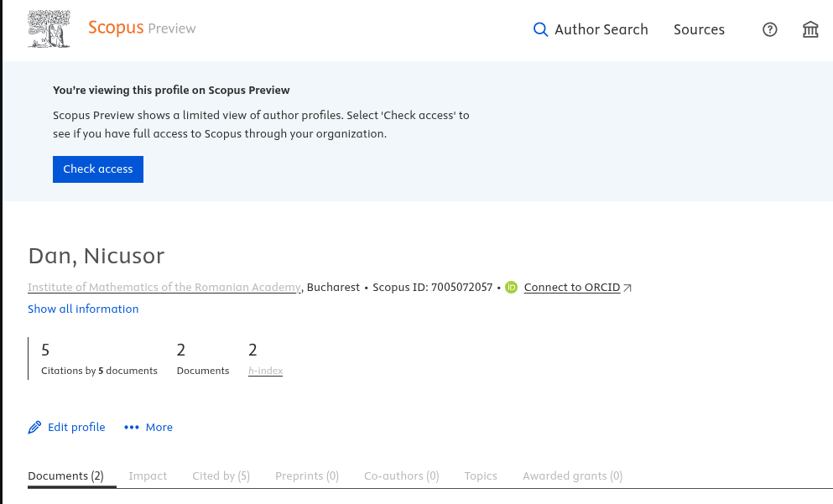Click the external arrow beside Connect to ORCID

click(628, 288)
